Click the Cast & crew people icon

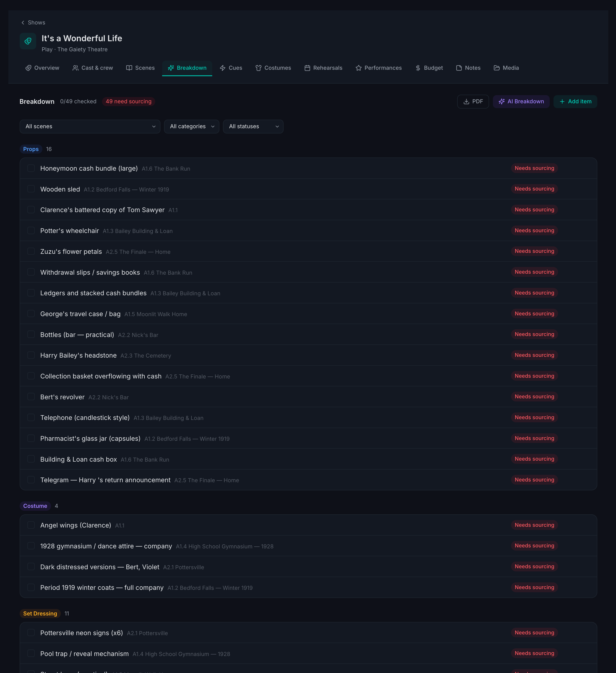coord(76,68)
